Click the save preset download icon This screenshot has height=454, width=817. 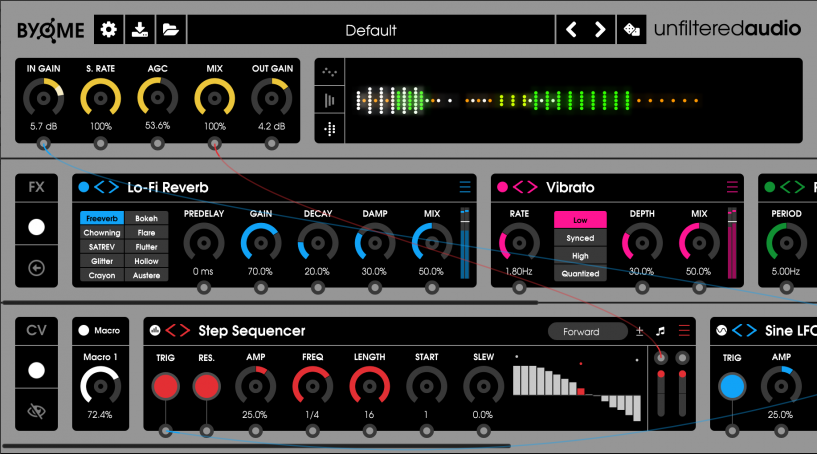[139, 29]
